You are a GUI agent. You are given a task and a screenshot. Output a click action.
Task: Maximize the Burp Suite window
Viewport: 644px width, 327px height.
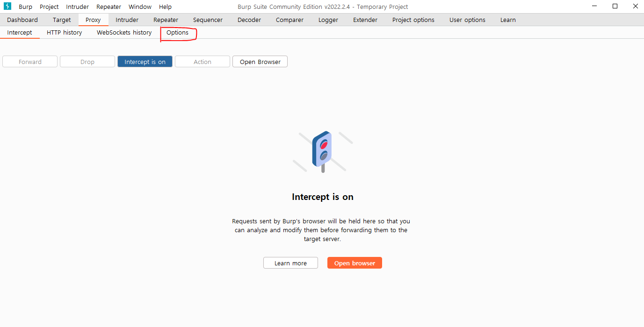tap(615, 7)
